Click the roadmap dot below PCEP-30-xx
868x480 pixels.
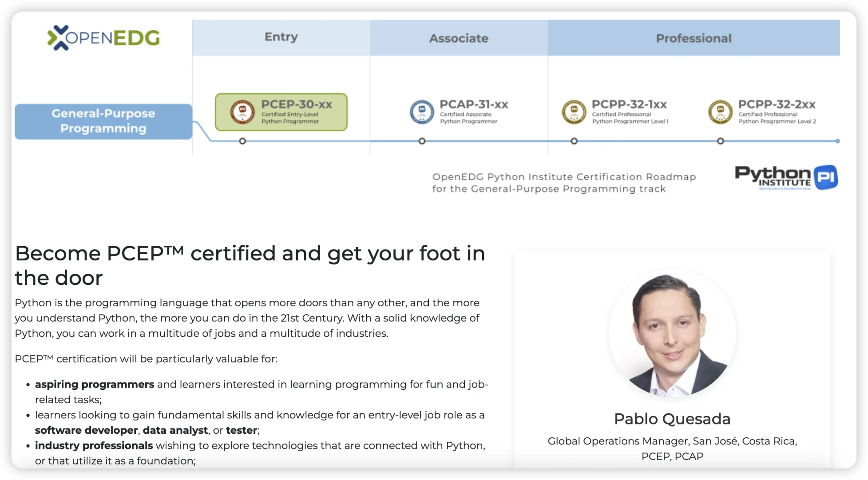(242, 141)
